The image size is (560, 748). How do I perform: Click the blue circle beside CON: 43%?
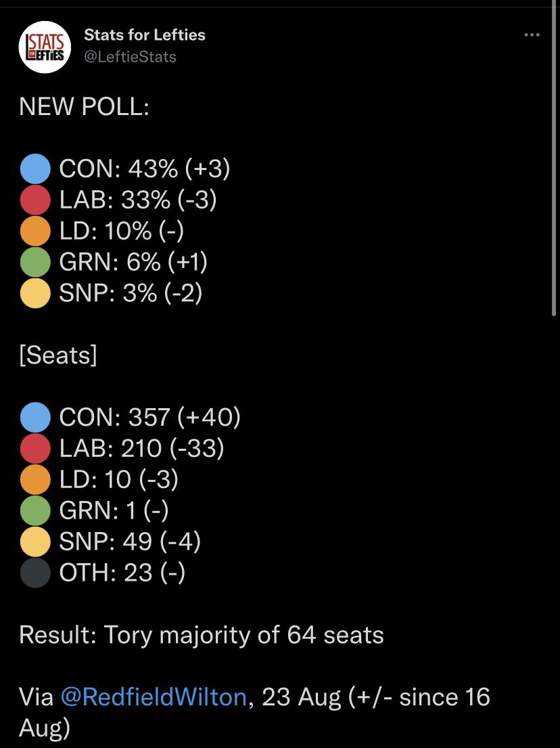[35, 169]
